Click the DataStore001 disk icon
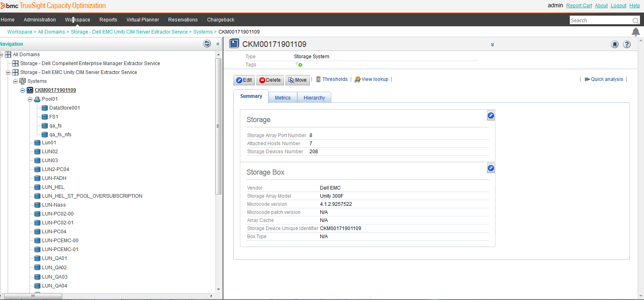This screenshot has height=300, width=644. point(45,108)
